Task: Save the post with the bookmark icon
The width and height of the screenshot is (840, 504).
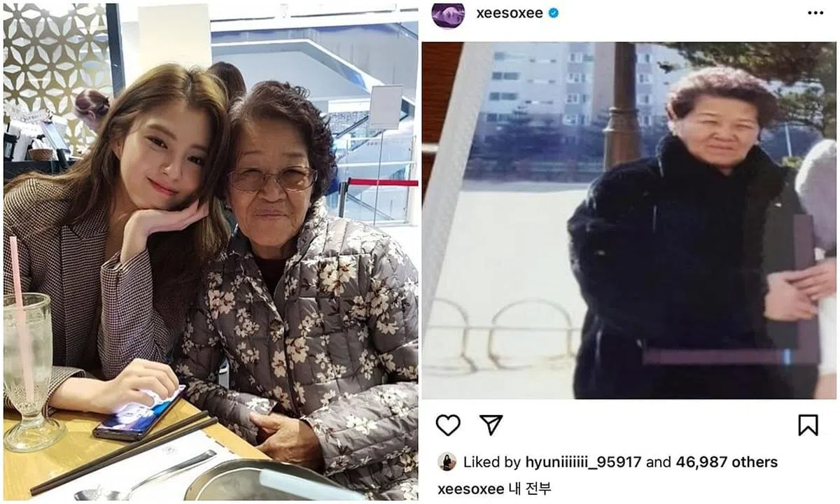Action: coord(808,425)
